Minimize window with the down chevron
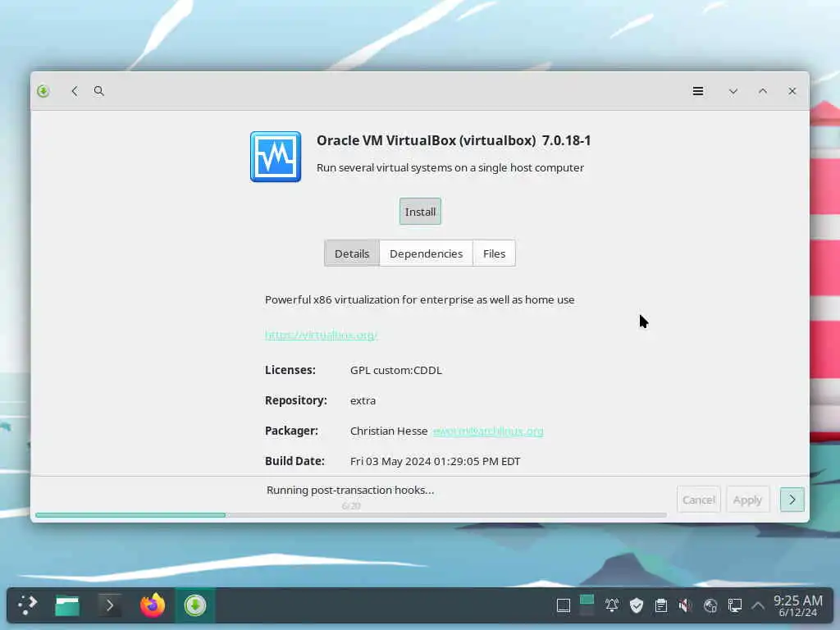Screen dimensions: 840x630 click(733, 92)
